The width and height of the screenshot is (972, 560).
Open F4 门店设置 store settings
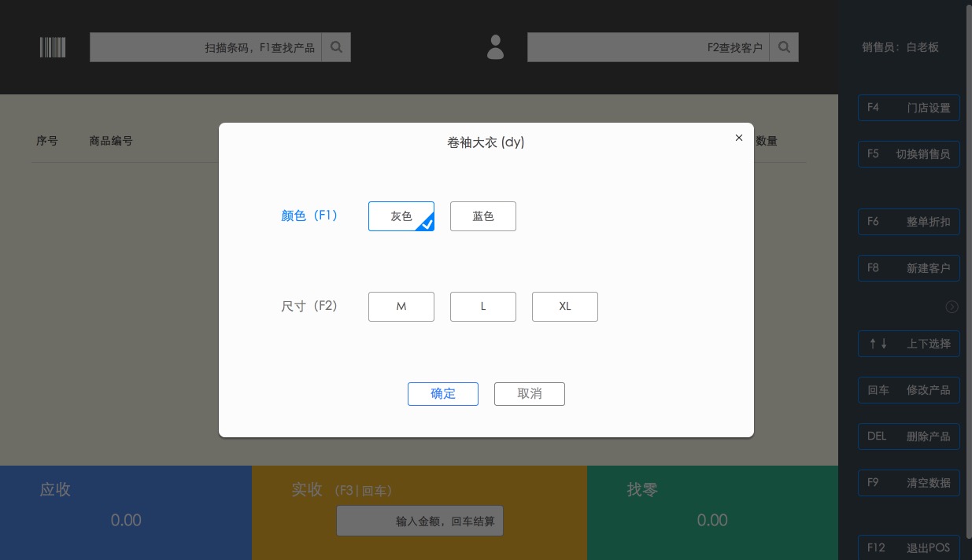(x=908, y=108)
